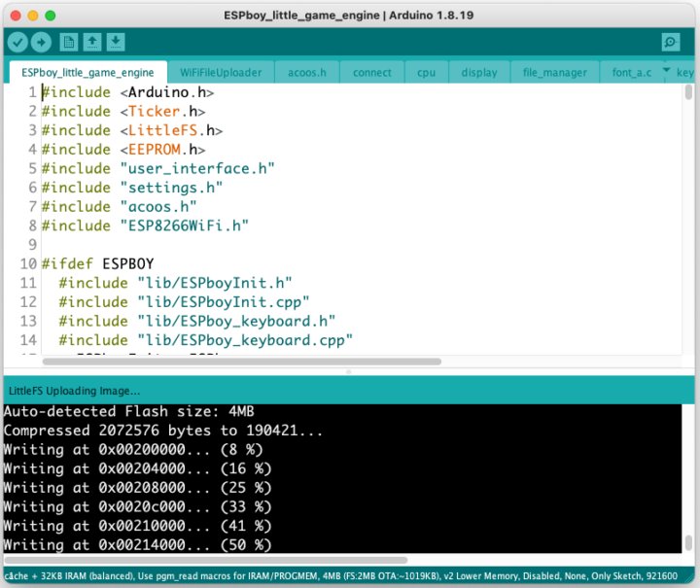Click the Verify sketch checkmark icon
Viewport: 700px width, 588px height.
tap(17, 42)
